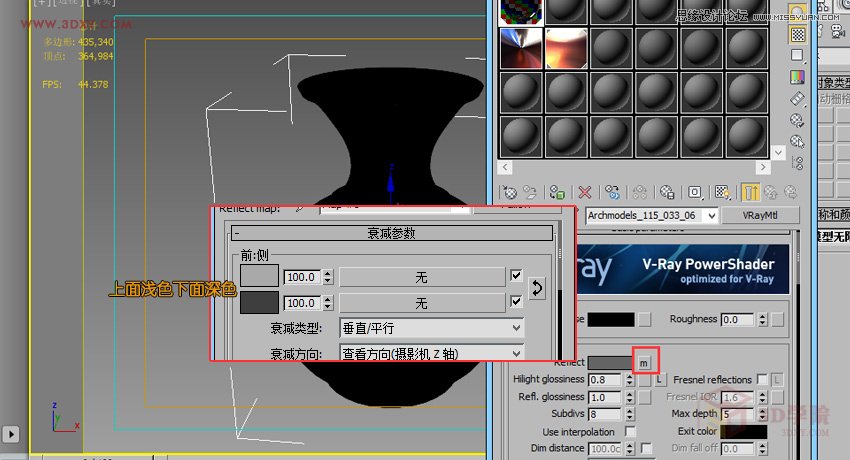The width and height of the screenshot is (850, 460).
Task: Click Put Material to Scene icon
Action: click(x=530, y=192)
